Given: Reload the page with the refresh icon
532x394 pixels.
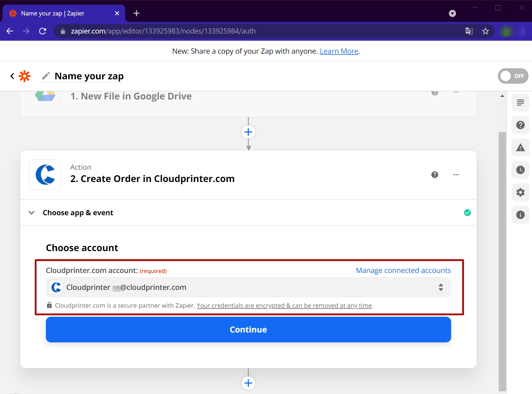Looking at the screenshot, I should click(43, 31).
